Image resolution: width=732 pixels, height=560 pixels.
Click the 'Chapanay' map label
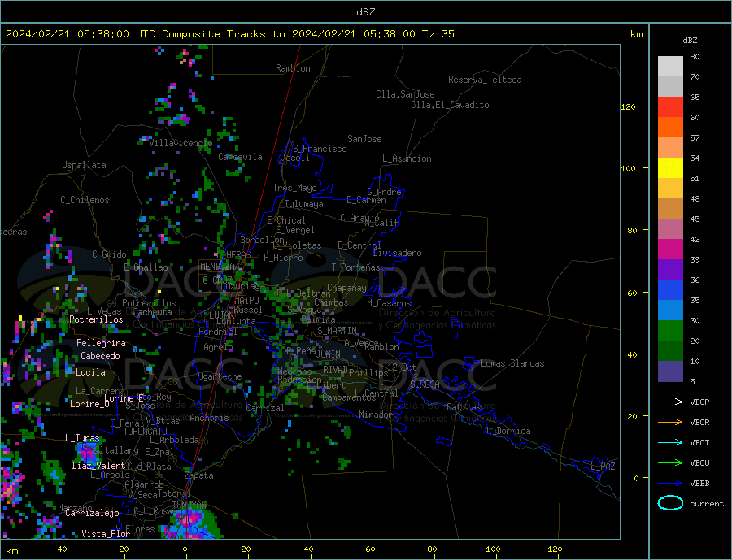point(346,288)
